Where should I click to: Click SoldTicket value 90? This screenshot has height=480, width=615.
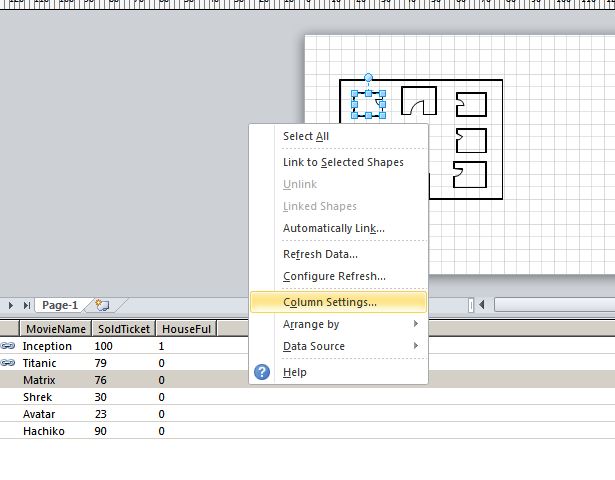point(100,431)
